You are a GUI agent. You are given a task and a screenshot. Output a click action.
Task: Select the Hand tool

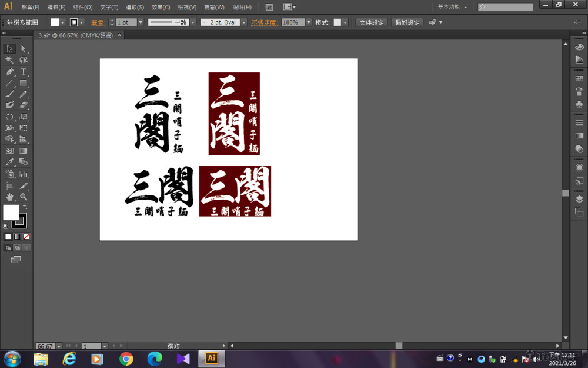pyautogui.click(x=9, y=197)
